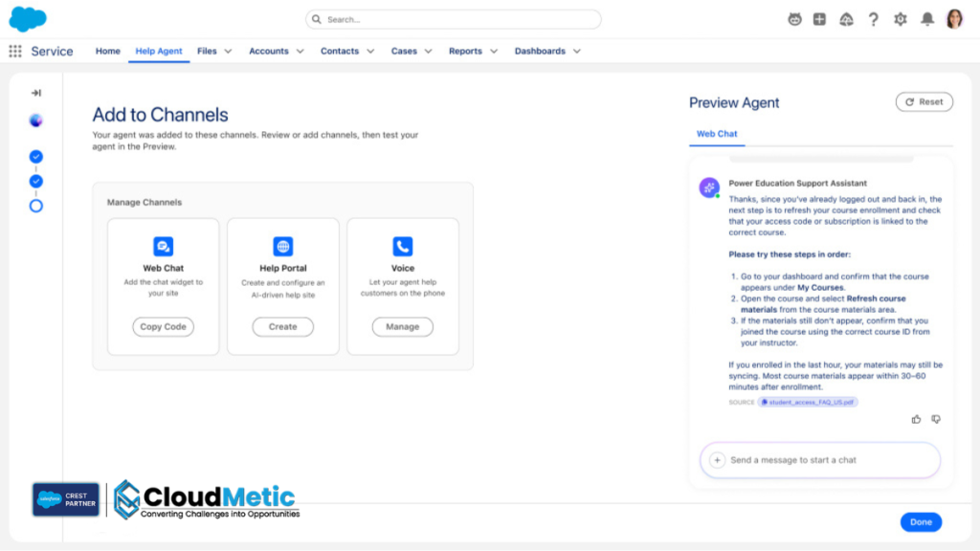980x551 pixels.
Task: Click the Send a message chat field
Action: click(820, 460)
